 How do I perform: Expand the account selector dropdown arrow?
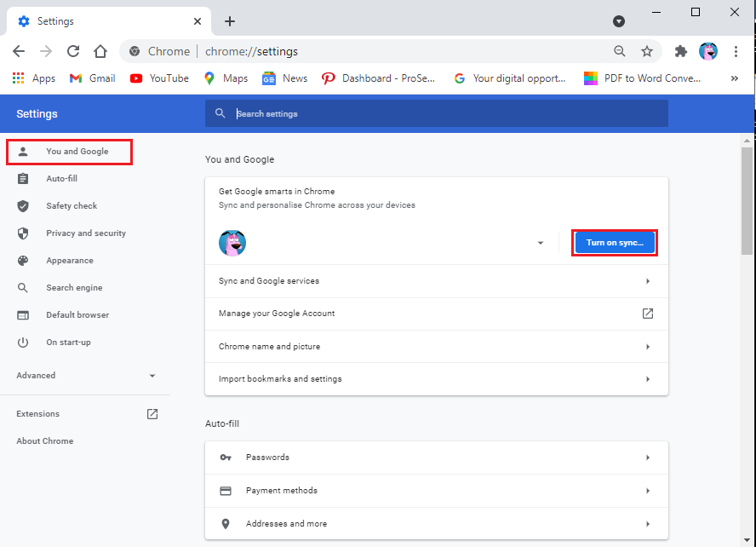[x=540, y=242]
